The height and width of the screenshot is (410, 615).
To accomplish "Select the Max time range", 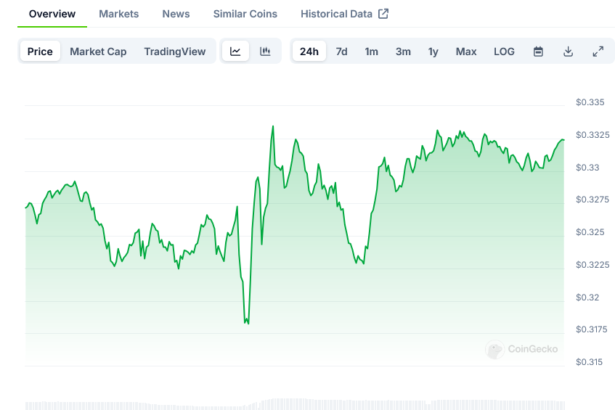I will click(x=466, y=51).
